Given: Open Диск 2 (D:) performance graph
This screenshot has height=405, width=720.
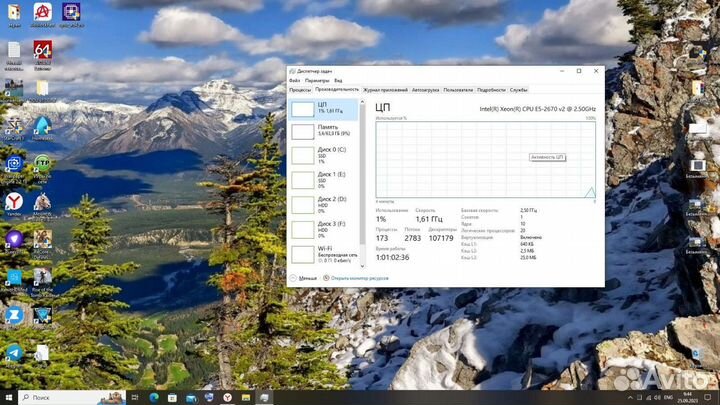Looking at the screenshot, I should [x=325, y=204].
